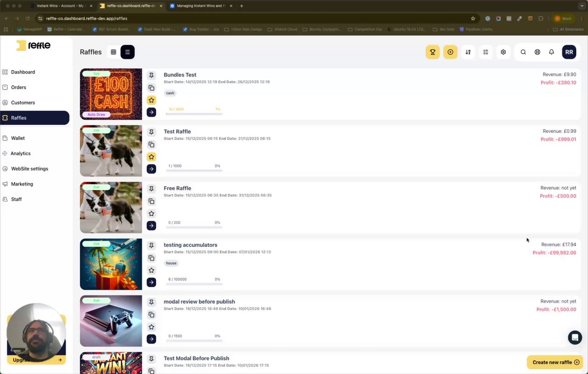This screenshot has width=588, height=374.
Task: Click the cash tag on Bundles Test
Action: 170,93
